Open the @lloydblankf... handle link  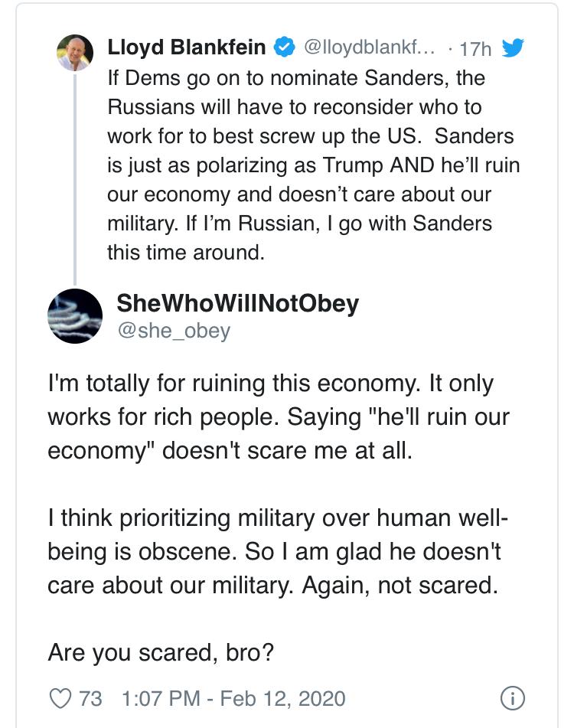click(370, 47)
